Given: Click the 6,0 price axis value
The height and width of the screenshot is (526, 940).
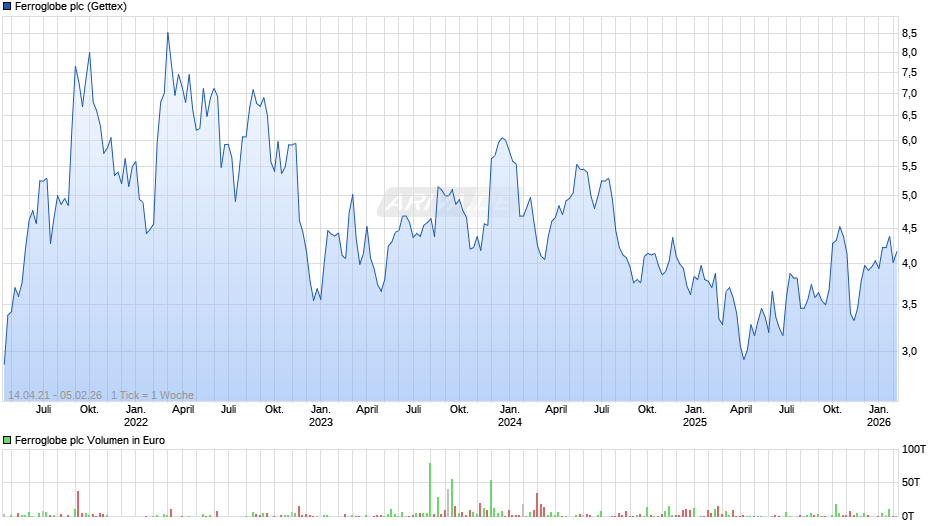Looking at the screenshot, I should click(909, 140).
